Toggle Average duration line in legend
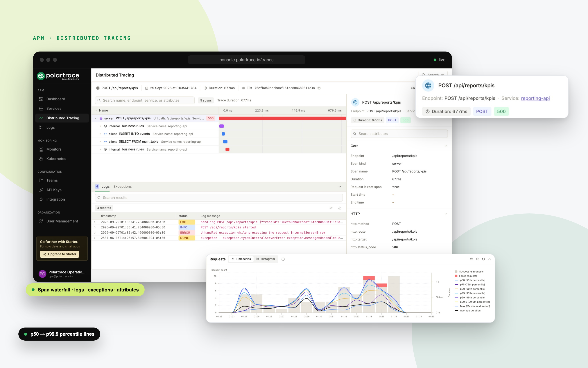 point(468,311)
